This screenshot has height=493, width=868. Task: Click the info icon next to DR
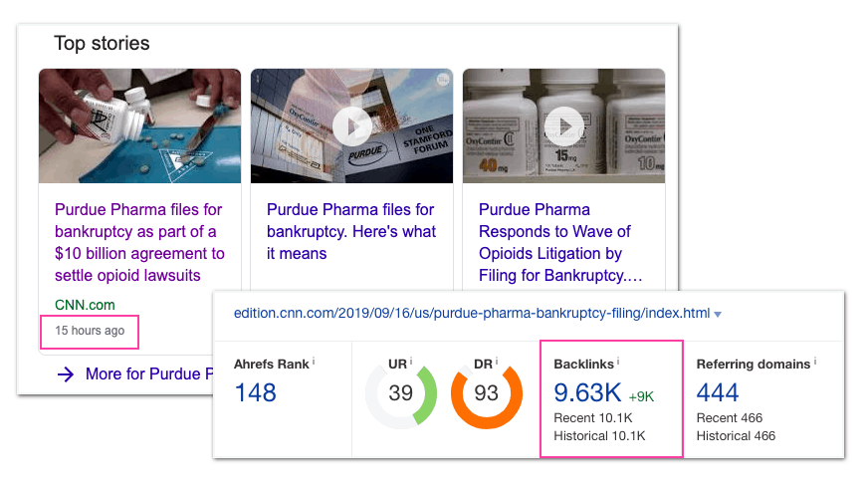point(498,363)
